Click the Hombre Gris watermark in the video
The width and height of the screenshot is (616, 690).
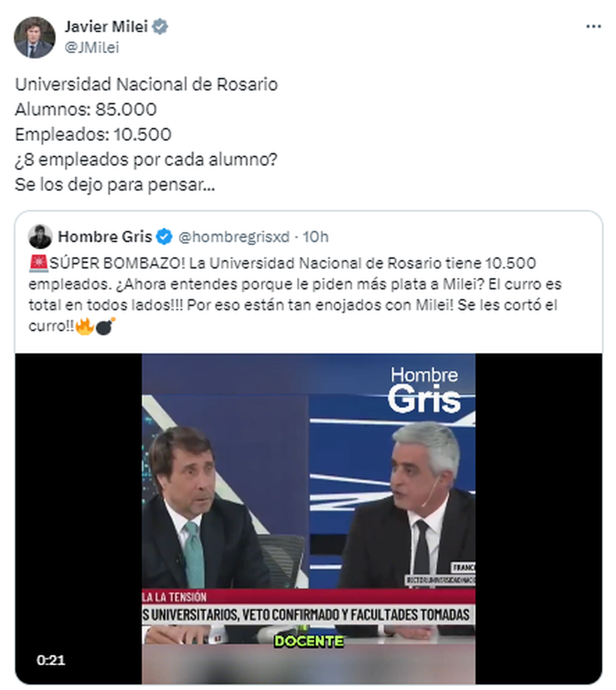[x=424, y=390]
